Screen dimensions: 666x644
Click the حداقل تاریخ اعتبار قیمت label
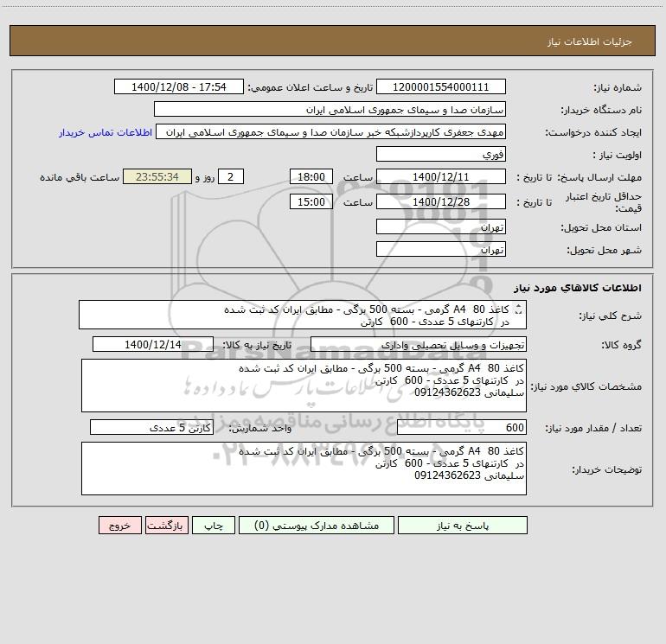[603, 202]
